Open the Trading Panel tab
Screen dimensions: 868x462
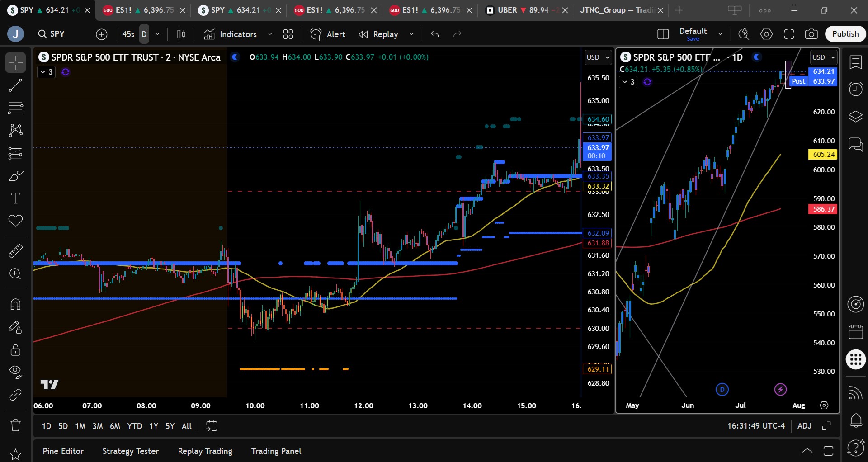tap(276, 451)
